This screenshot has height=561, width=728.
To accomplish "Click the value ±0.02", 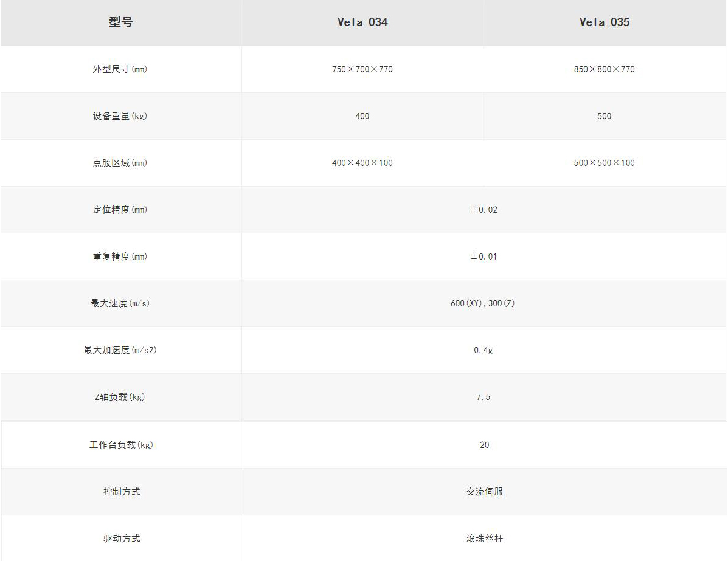I will tap(484, 210).
